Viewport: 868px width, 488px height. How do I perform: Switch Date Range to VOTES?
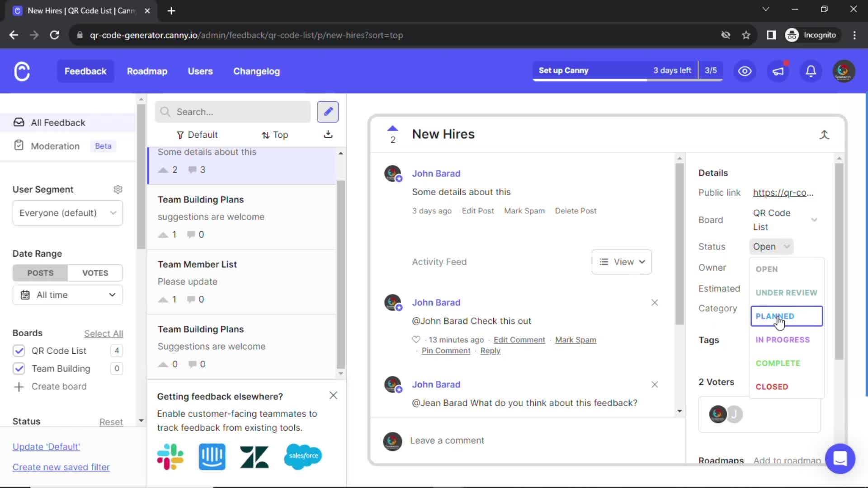(x=95, y=273)
